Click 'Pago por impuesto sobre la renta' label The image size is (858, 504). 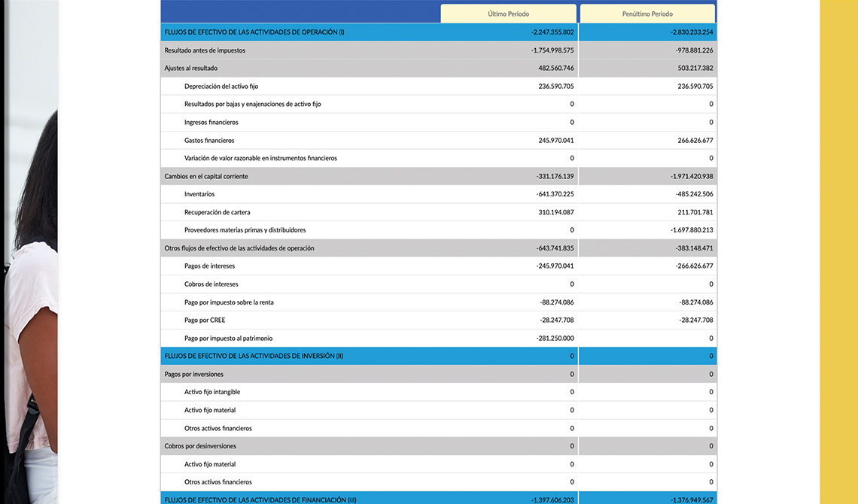[x=229, y=302]
